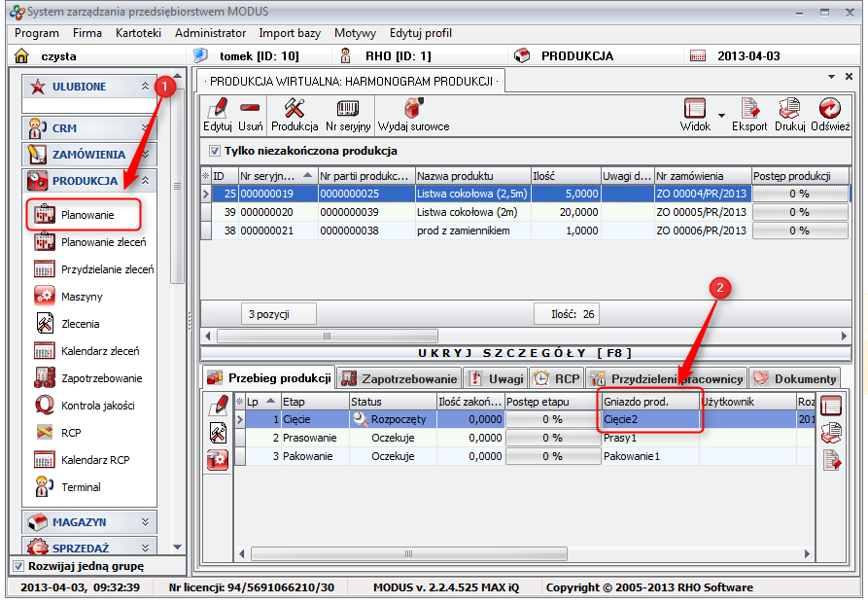Screen dimensions: 868x603
Task: Click UKRYJ SZCZEGÓŁY [F8] bar
Action: [x=525, y=353]
